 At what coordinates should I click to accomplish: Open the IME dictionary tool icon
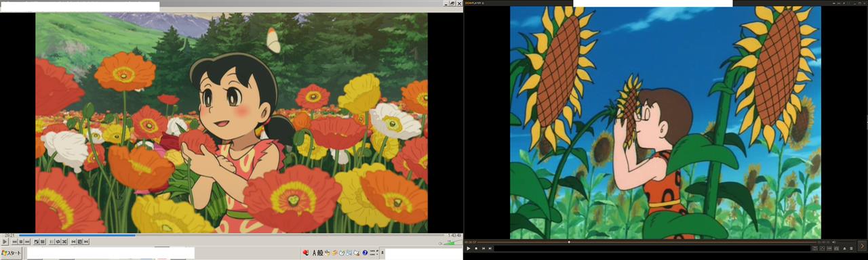[x=334, y=253]
